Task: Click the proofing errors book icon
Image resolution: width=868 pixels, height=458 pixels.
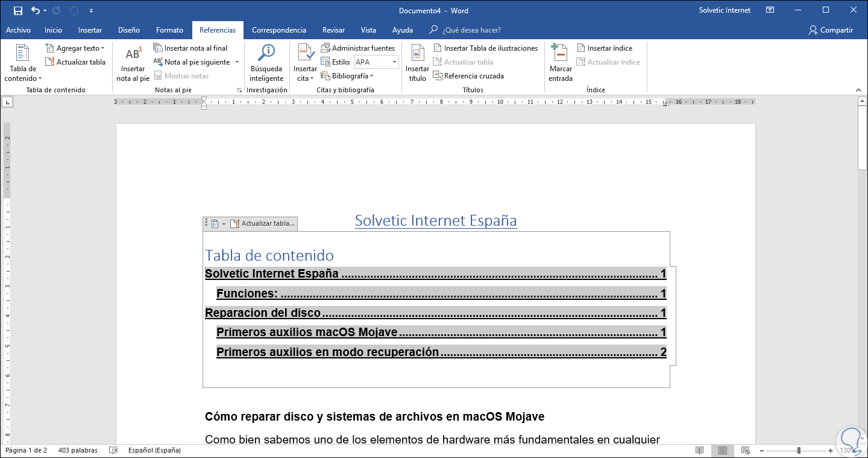Action: point(113,450)
